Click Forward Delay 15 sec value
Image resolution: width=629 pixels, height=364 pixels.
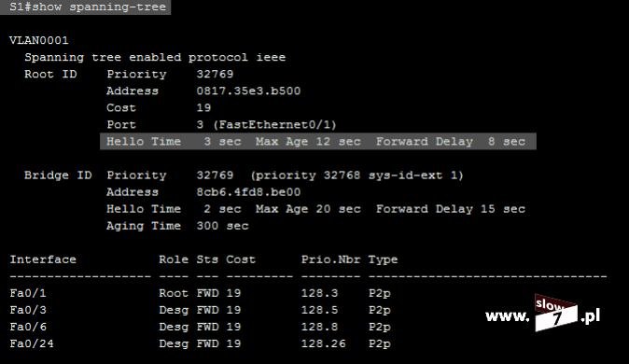(451, 209)
